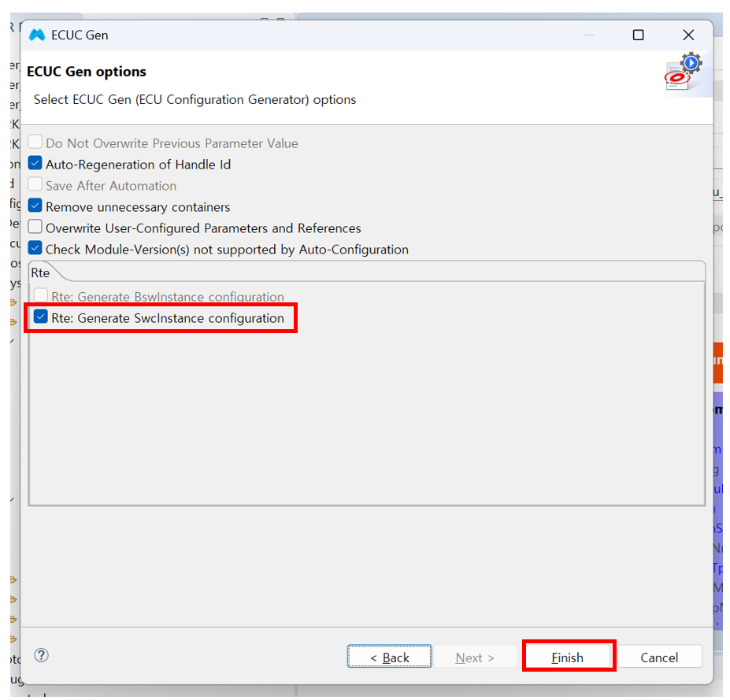Uncheck Rte: Generate SwcInstance configuration
Screen dimensions: 730x700
pos(41,318)
